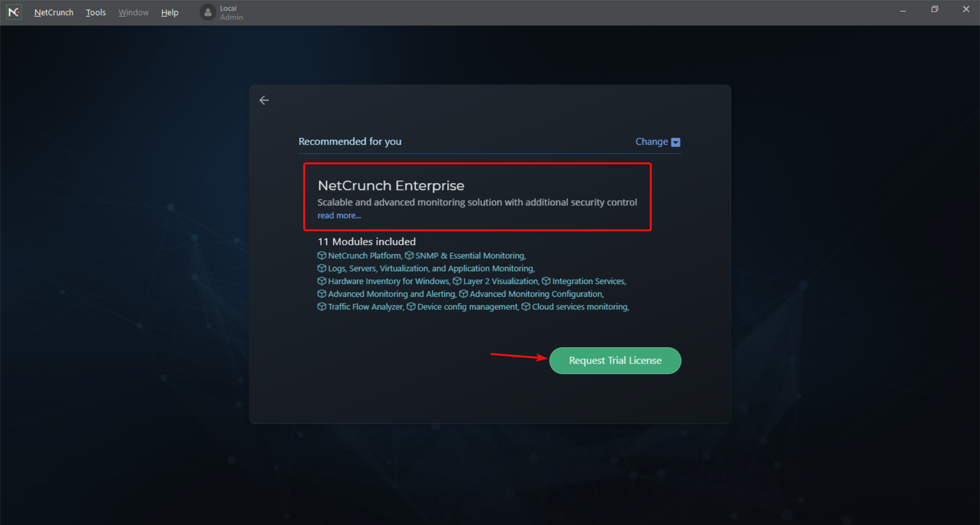Open the Window menu
The width and height of the screenshot is (980, 525).
pos(133,12)
